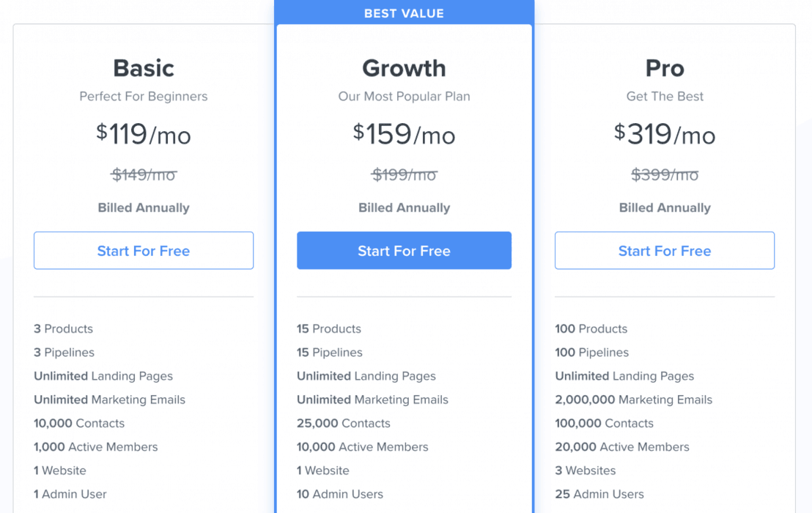
Task: Click the BEST VALUE banner
Action: [x=404, y=13]
